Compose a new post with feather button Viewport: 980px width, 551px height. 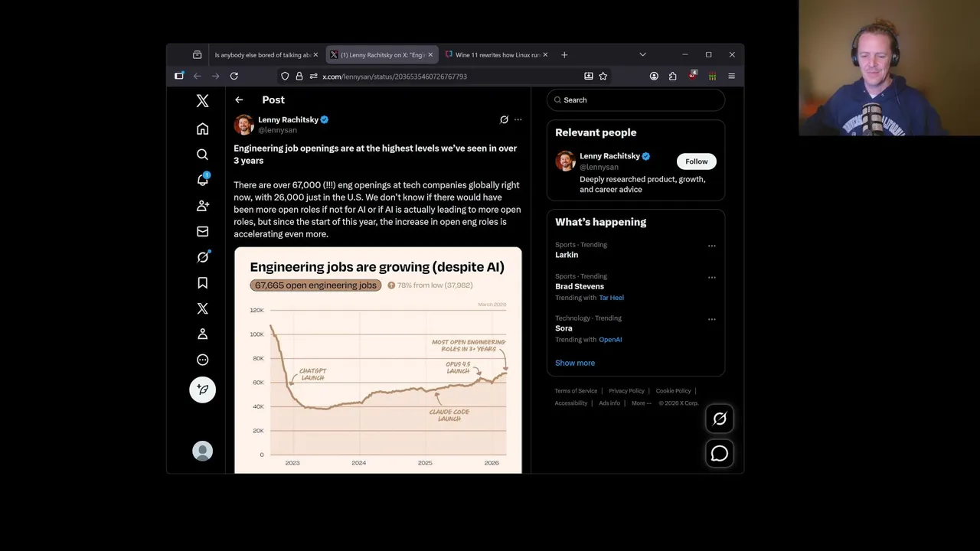[x=202, y=390]
